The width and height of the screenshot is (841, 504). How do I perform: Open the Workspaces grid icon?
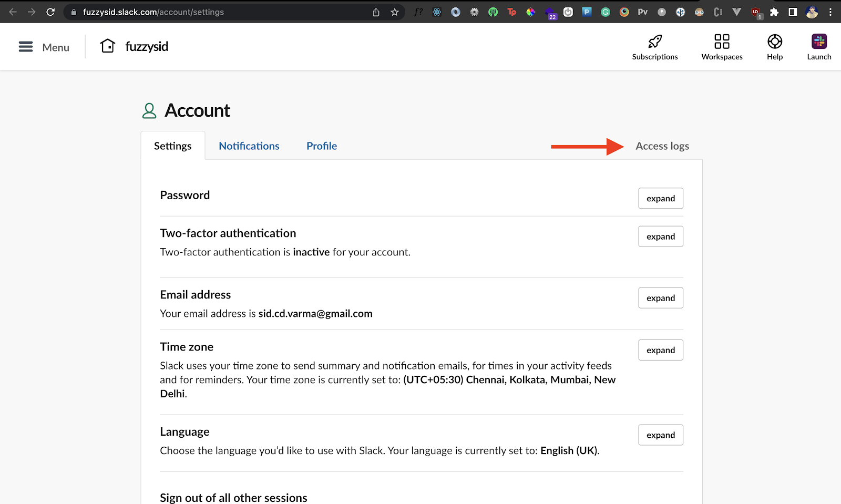coord(722,42)
